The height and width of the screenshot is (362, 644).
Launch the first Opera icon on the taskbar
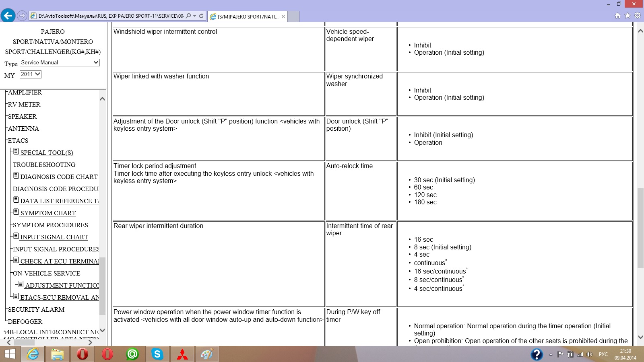(83, 354)
